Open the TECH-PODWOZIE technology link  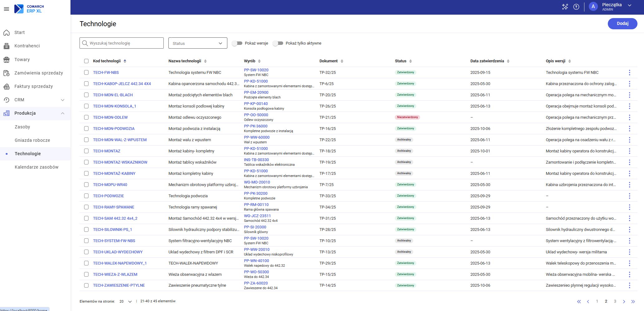108,196
